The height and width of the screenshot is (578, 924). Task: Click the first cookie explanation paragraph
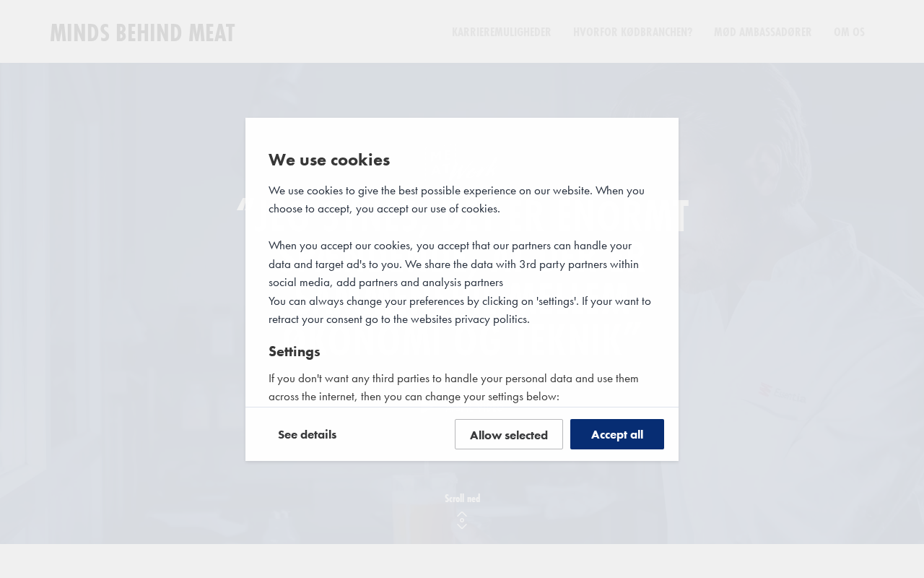click(x=456, y=199)
